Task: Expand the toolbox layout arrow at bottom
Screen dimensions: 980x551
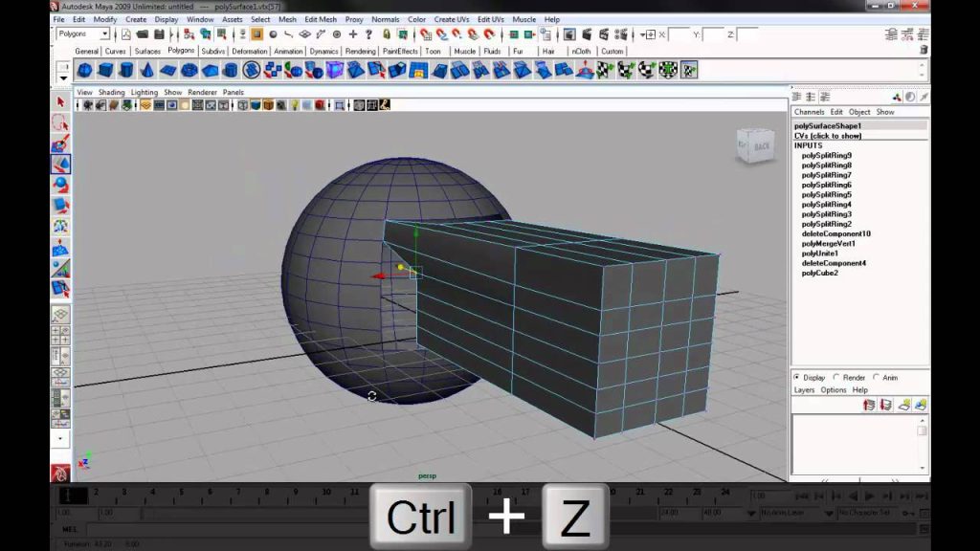Action: coord(60,438)
